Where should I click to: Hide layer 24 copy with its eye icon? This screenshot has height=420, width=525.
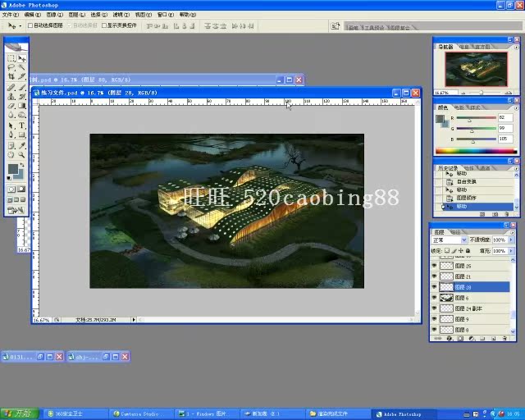[435, 308]
